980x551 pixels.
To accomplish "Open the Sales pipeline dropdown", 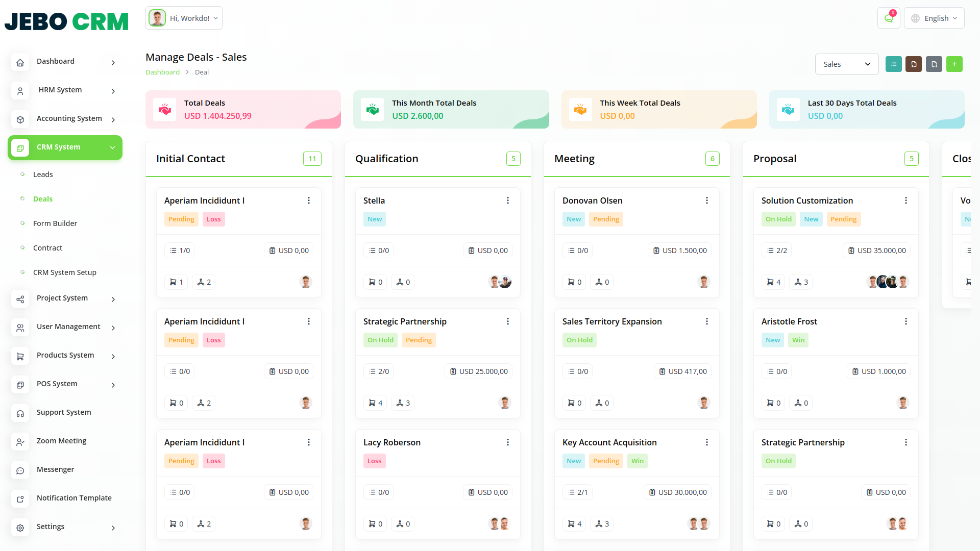I will coord(846,64).
